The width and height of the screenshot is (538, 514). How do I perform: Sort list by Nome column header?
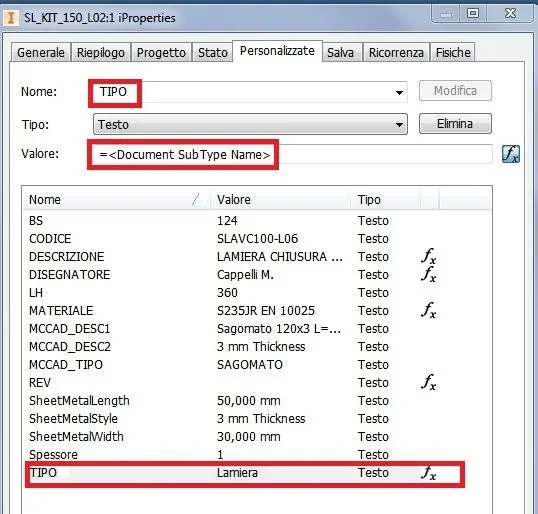116,199
